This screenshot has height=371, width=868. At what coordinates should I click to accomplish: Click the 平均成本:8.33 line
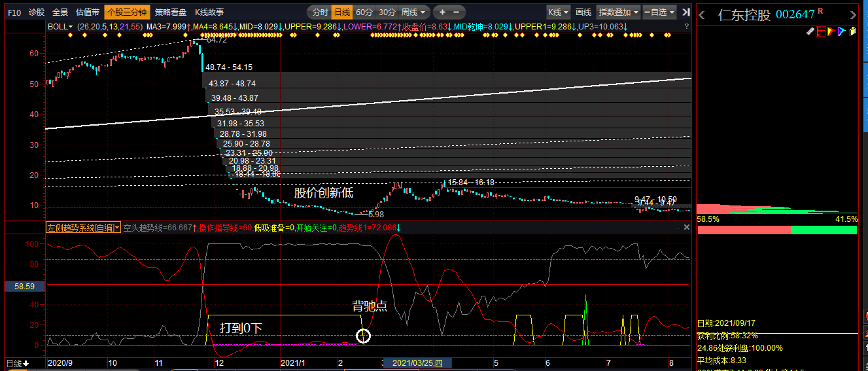pyautogui.click(x=721, y=361)
